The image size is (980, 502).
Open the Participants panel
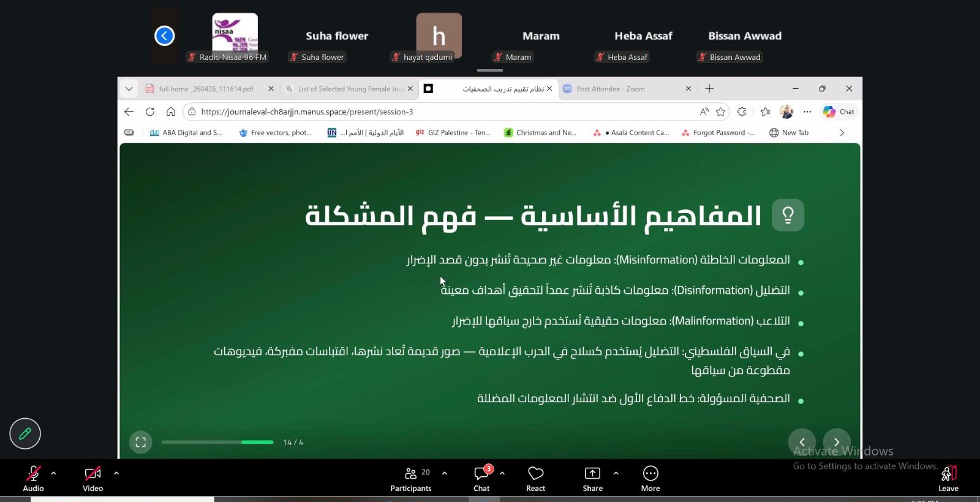[411, 478]
